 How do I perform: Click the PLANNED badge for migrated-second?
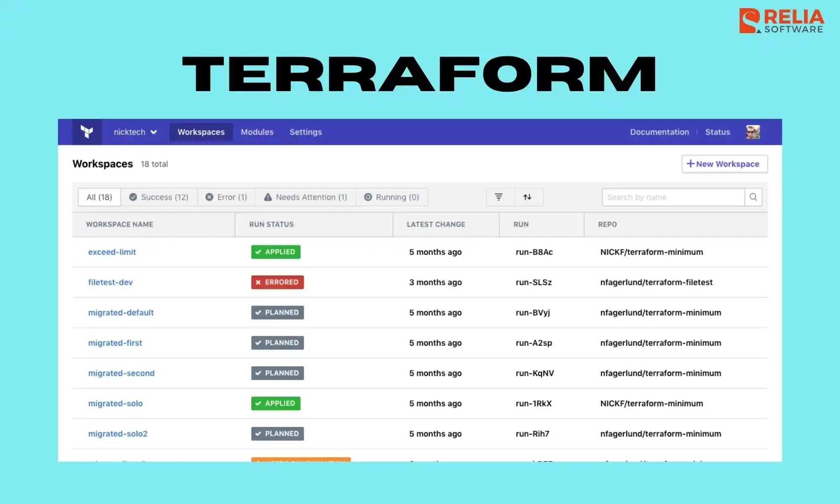pos(278,373)
